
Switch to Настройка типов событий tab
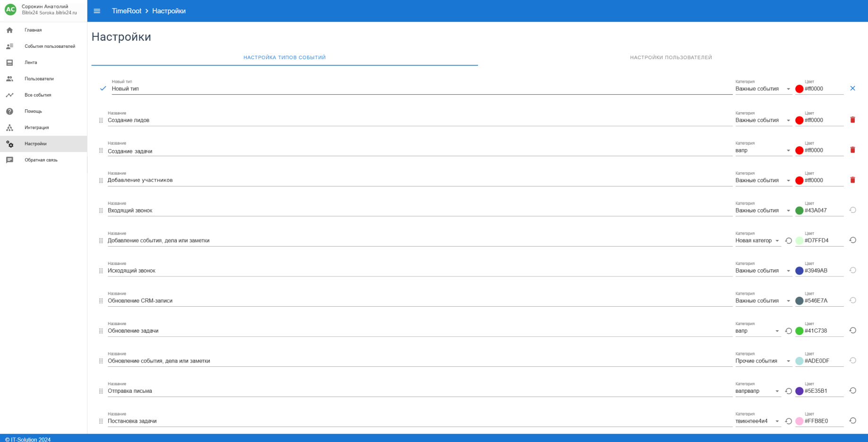click(x=285, y=57)
